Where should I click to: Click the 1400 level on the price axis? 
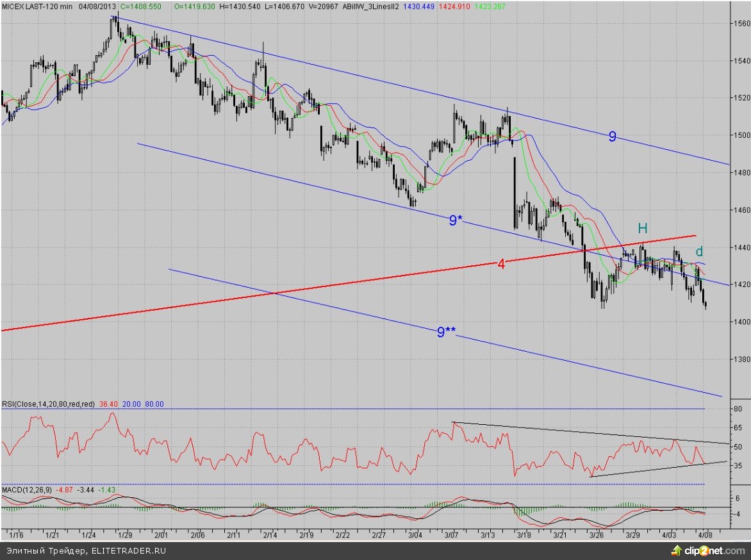pyautogui.click(x=741, y=322)
